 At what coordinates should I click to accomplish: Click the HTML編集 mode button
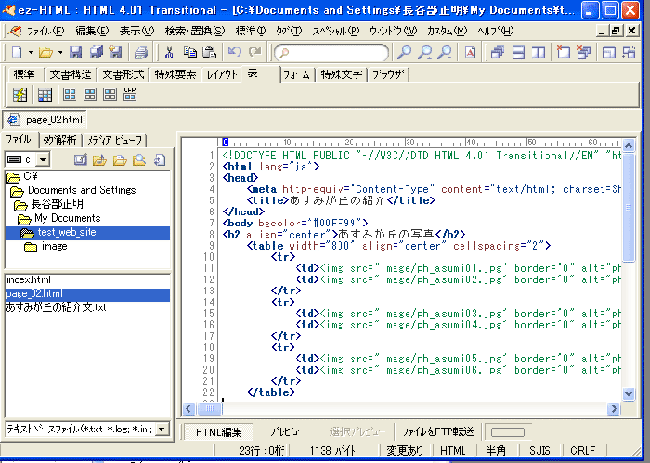coord(217,431)
